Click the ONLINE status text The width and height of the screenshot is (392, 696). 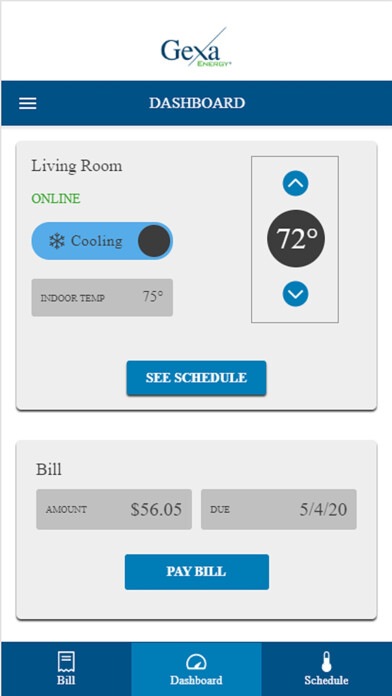pyautogui.click(x=55, y=198)
